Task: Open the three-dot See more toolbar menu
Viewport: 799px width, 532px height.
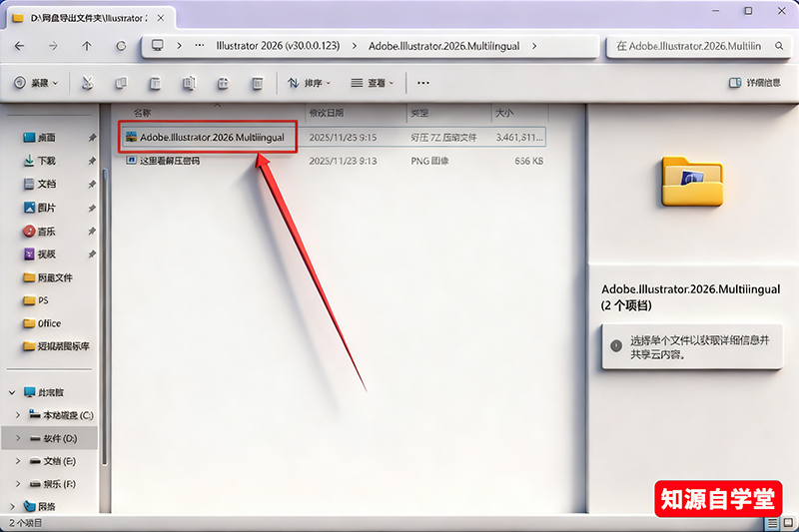Action: [x=422, y=83]
